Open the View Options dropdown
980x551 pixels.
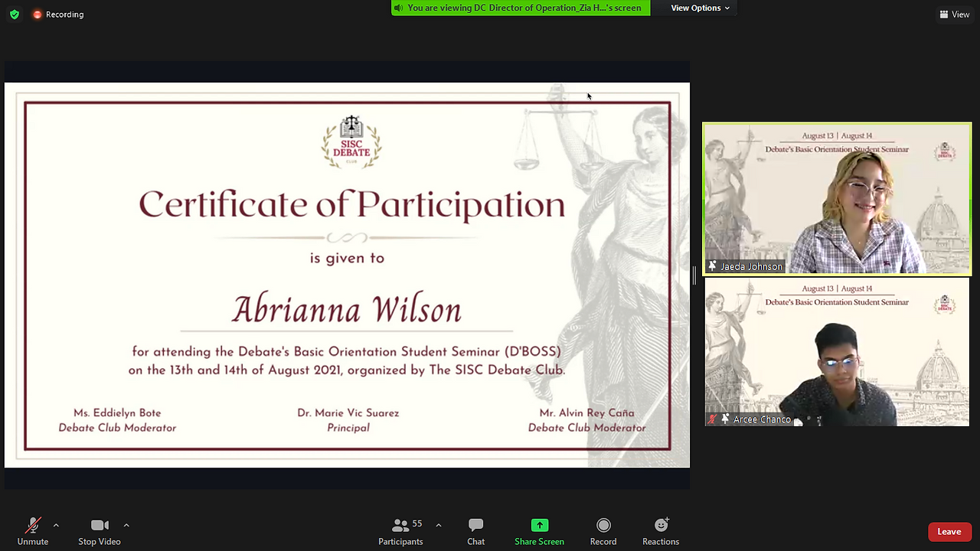pyautogui.click(x=700, y=8)
